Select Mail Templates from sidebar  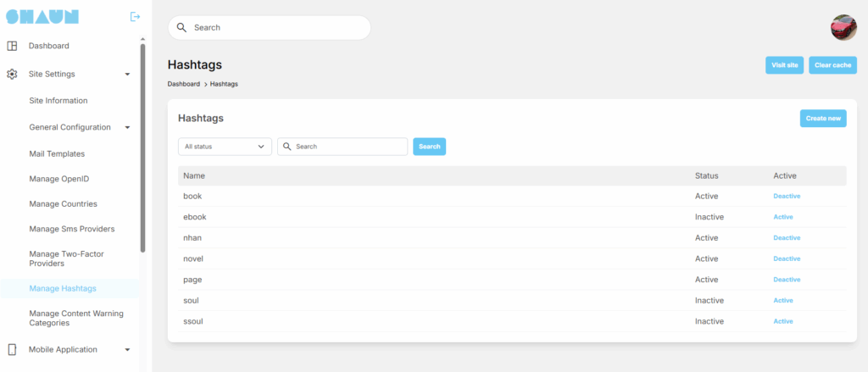click(x=57, y=154)
